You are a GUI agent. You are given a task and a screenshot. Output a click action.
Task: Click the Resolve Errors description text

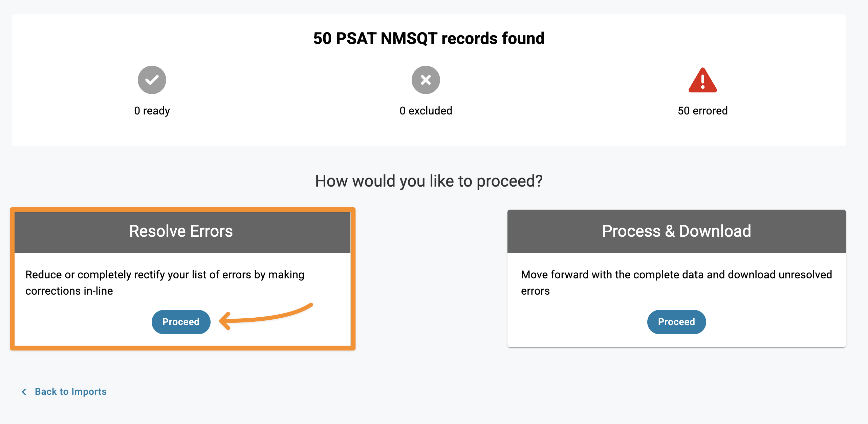[x=165, y=282]
